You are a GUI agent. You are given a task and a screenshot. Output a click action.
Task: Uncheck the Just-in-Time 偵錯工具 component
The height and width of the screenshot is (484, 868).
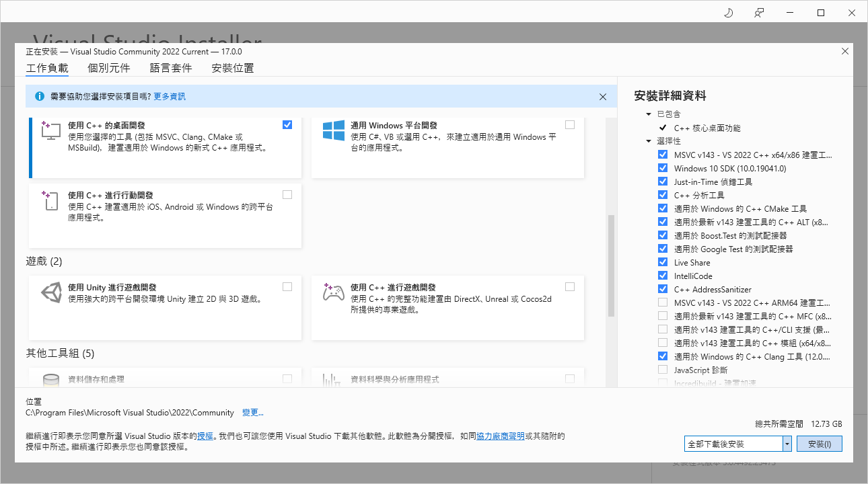[x=663, y=182]
